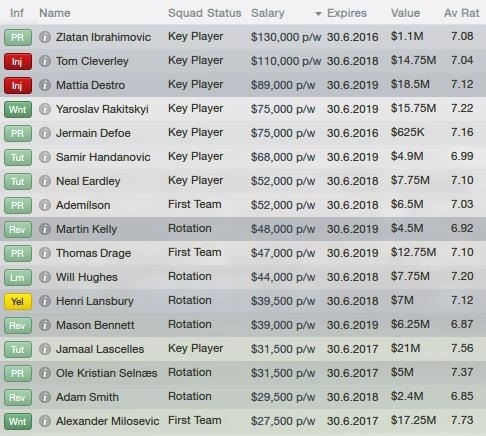Click the Inf column header
Image resolution: width=486 pixels, height=436 pixels.
click(x=17, y=13)
